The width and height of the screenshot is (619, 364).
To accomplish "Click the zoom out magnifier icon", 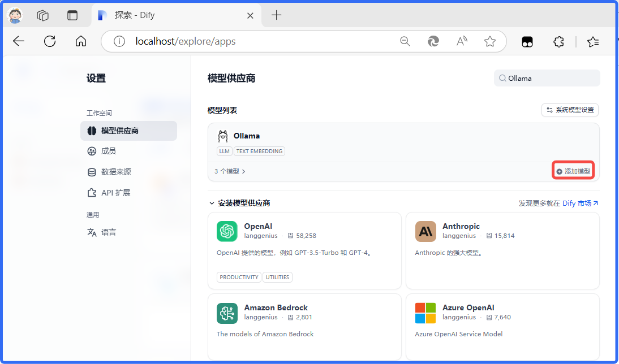I will pos(405,41).
